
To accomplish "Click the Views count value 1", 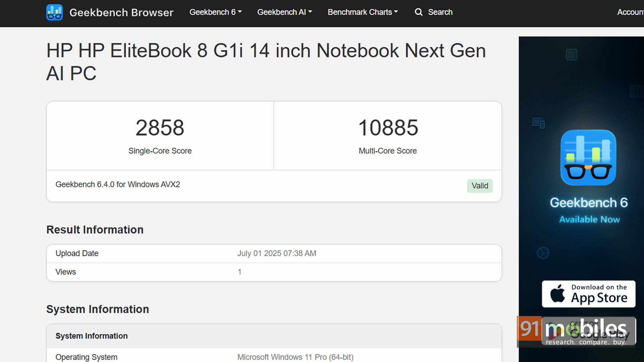I will tap(239, 272).
